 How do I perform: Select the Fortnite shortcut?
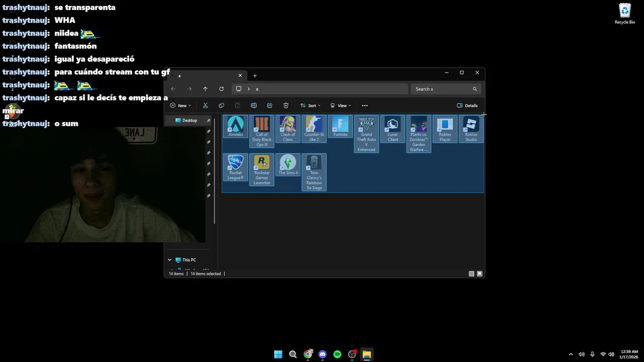tap(340, 127)
